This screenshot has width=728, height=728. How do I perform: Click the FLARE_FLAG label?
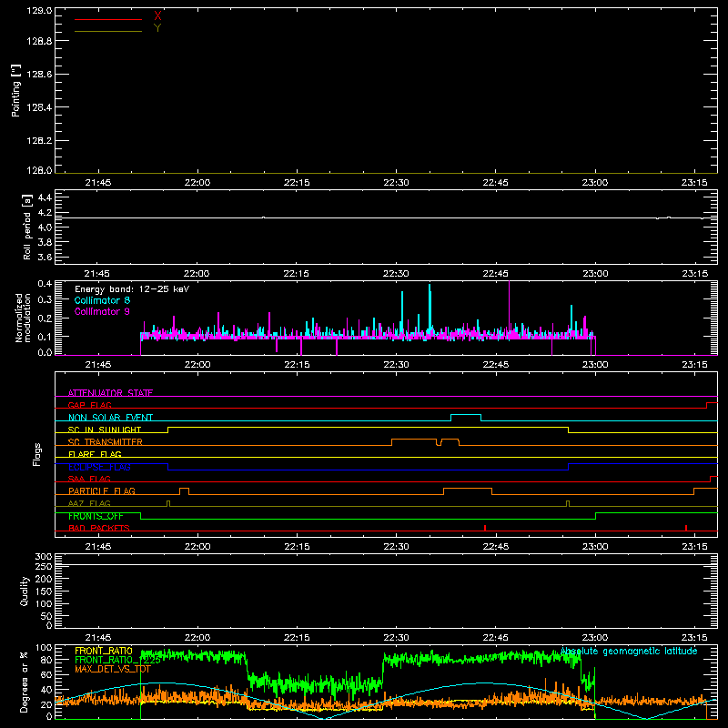pyautogui.click(x=95, y=454)
